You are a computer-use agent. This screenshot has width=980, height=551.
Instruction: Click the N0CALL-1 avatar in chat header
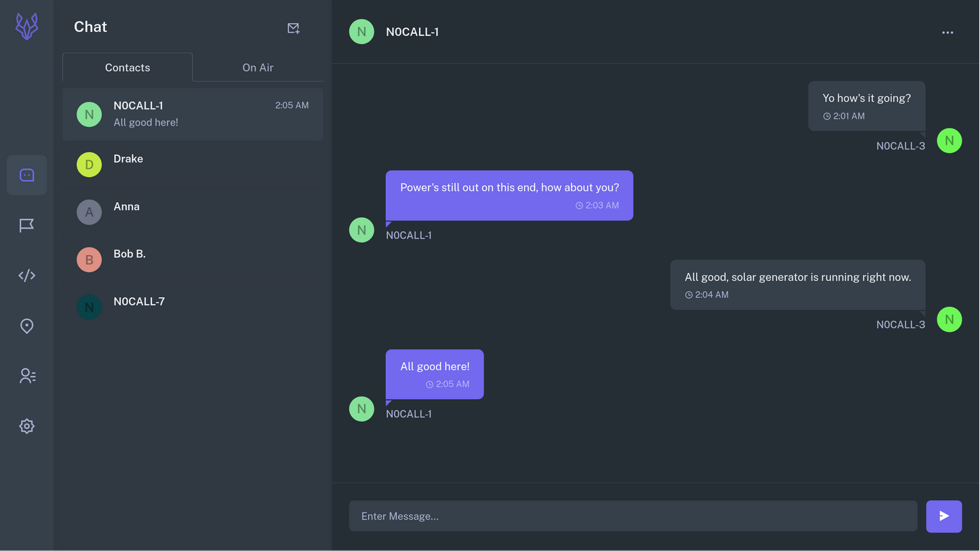tap(361, 32)
